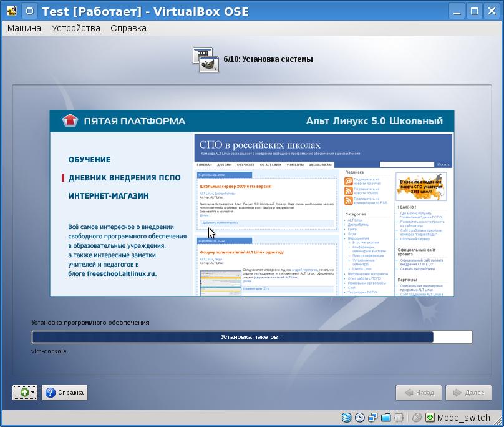Maximize the VirtualBox window
Screen dimensions: 504x427
point(474,11)
